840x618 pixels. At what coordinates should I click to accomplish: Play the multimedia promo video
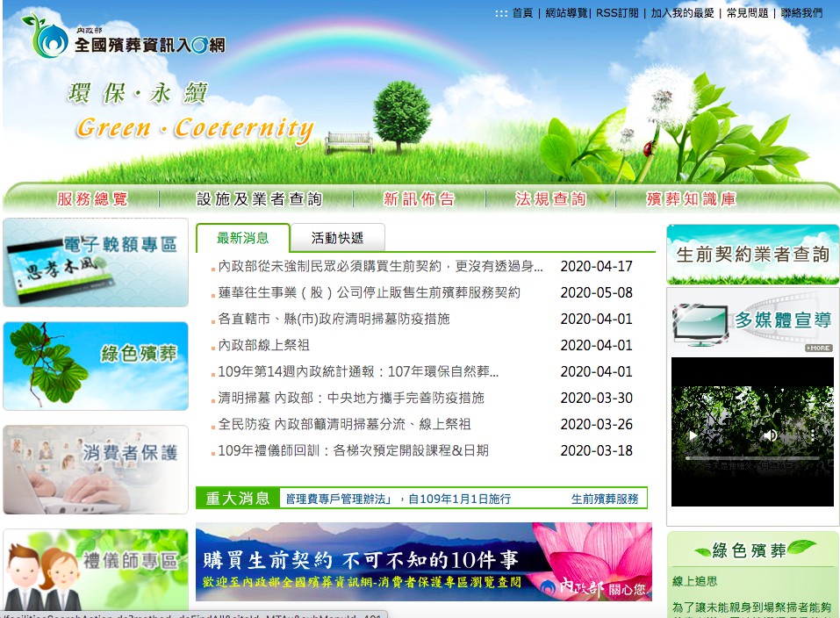coord(693,435)
